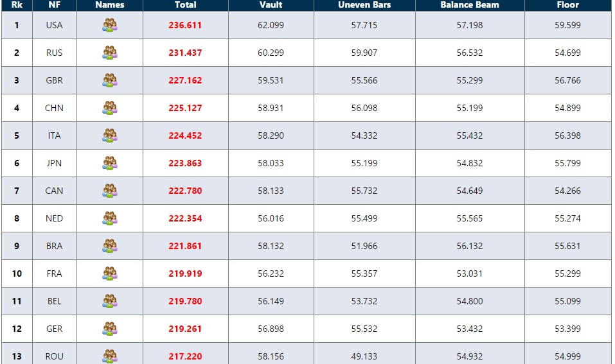Select USA total score 236.611
615x364 pixels.
(x=185, y=25)
